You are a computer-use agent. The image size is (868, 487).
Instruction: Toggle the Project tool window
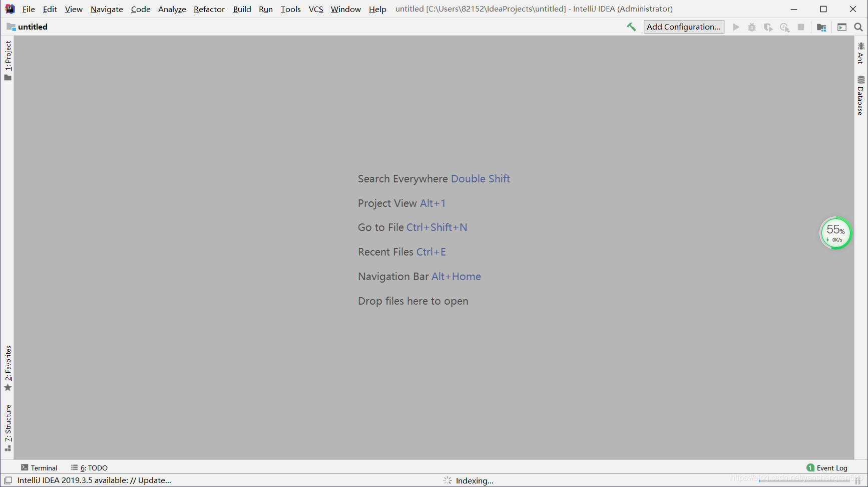tap(8, 60)
